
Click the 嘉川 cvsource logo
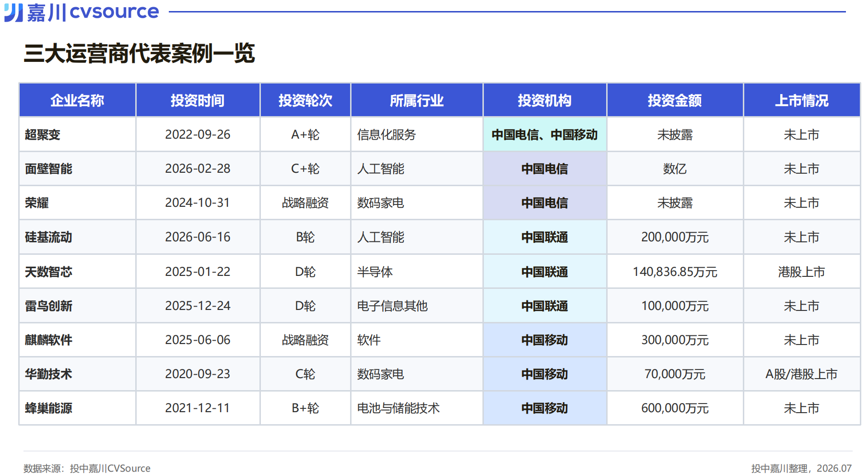click(82, 12)
